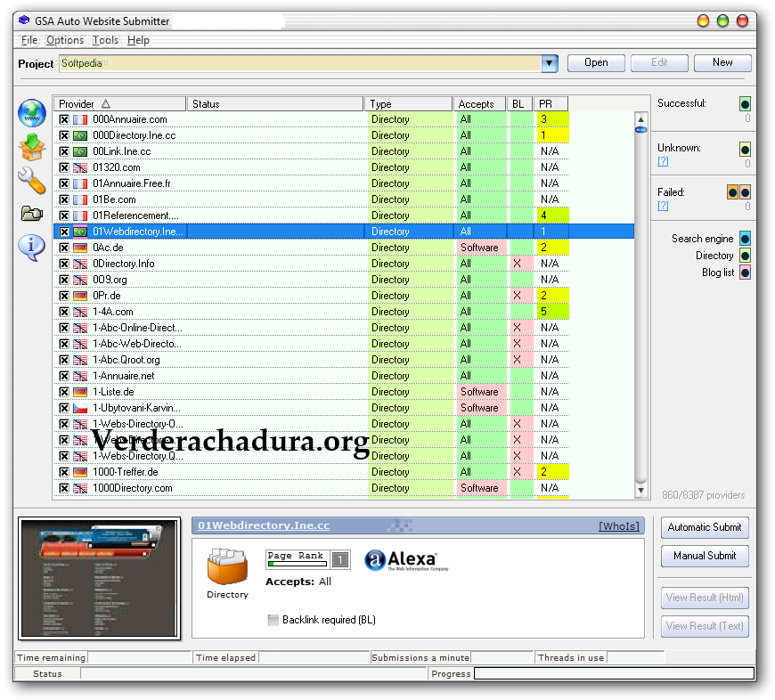Sort by the Type column header
Viewport: 775px width, 700px height.
coord(408,103)
